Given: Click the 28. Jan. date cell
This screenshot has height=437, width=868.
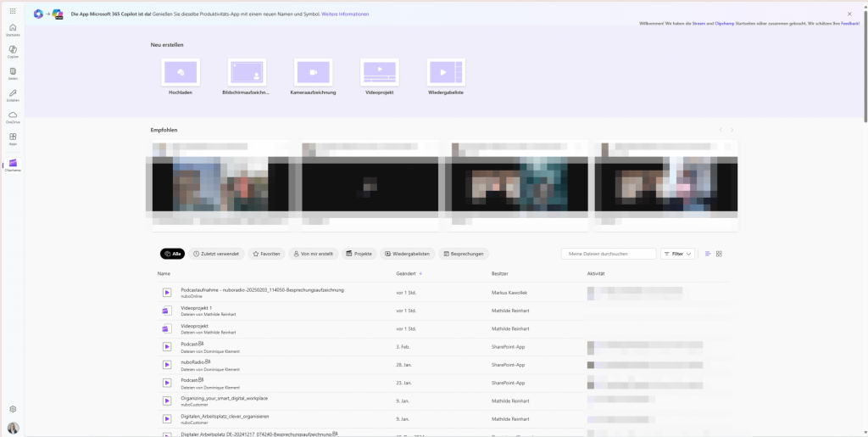Looking at the screenshot, I should [x=404, y=364].
